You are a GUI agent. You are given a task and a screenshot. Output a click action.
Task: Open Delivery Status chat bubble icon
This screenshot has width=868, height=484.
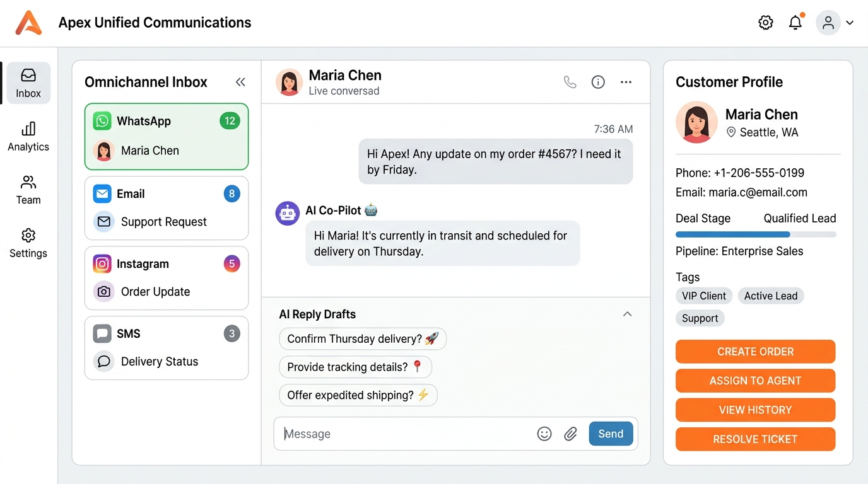pos(103,362)
